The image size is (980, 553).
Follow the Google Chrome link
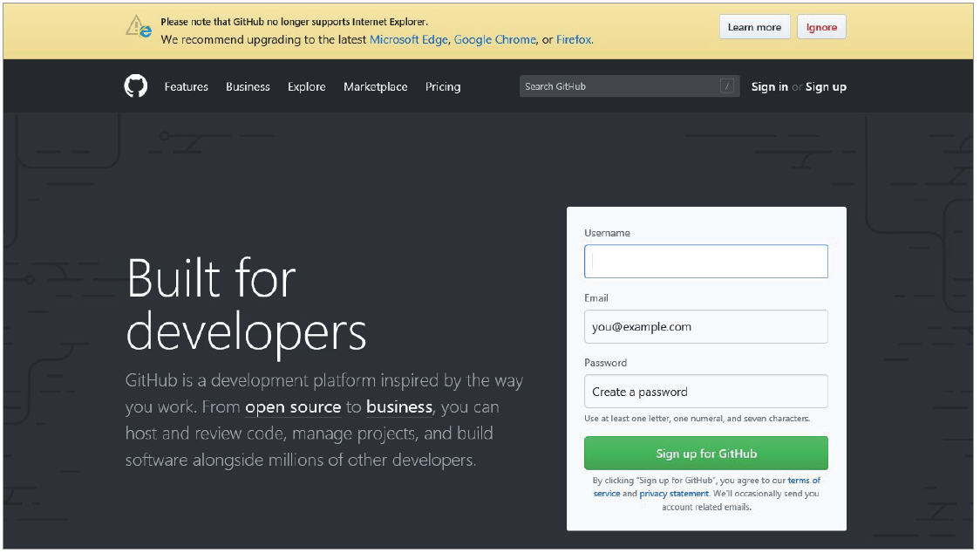coord(495,39)
